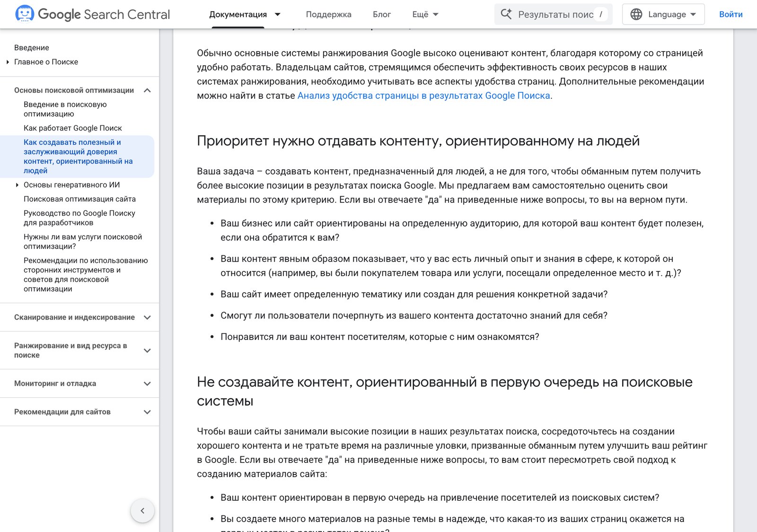Open Анализ удобства страницы link
Image resolution: width=757 pixels, height=532 pixels.
tap(423, 96)
